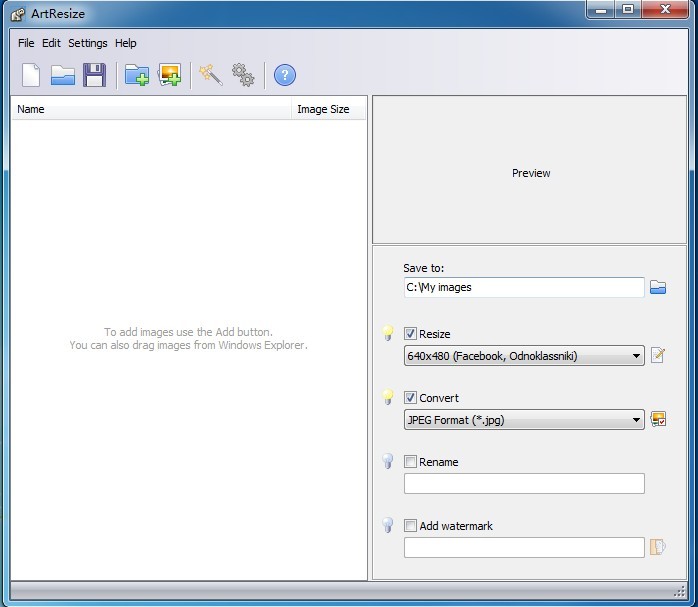Click the floppy disk save icon
Viewport: 698px width, 607px height.
[x=94, y=75]
